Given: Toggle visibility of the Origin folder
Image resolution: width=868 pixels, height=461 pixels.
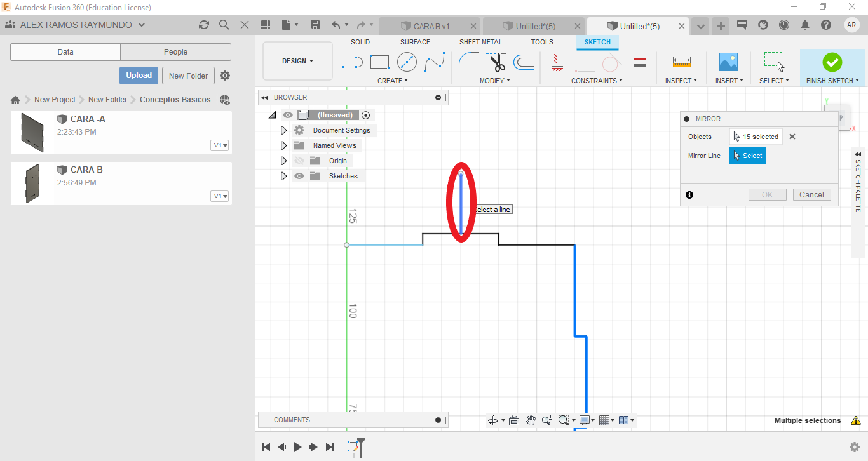Looking at the screenshot, I should (x=299, y=161).
